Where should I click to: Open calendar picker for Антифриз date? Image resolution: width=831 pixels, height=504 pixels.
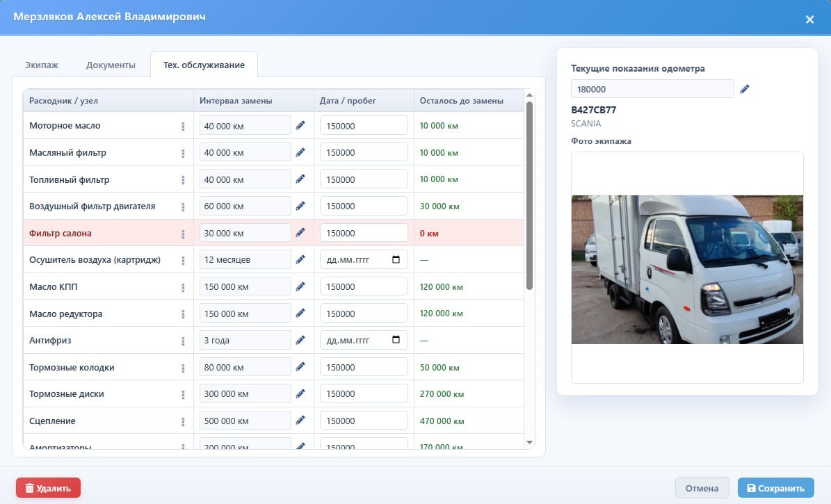pos(396,340)
